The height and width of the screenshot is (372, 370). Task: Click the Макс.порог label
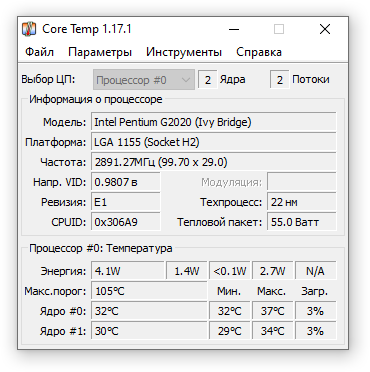click(x=55, y=291)
